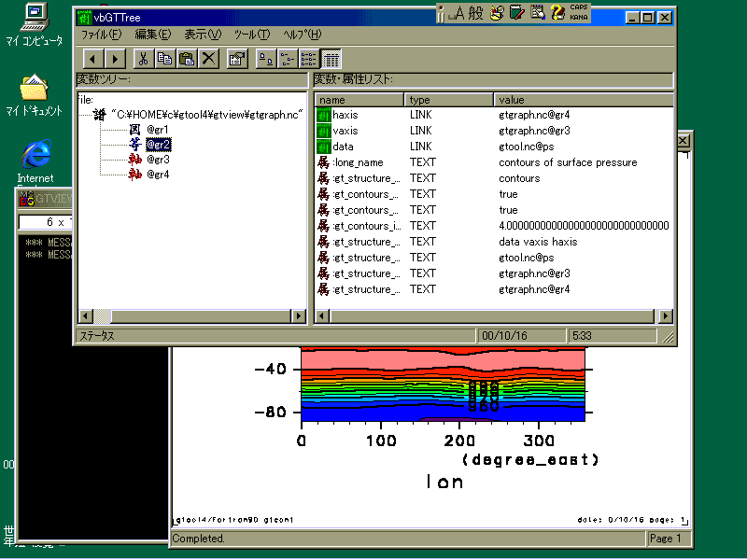747x560 pixels.
Task: Select the @gr3 axis tree node
Action: tap(157, 160)
